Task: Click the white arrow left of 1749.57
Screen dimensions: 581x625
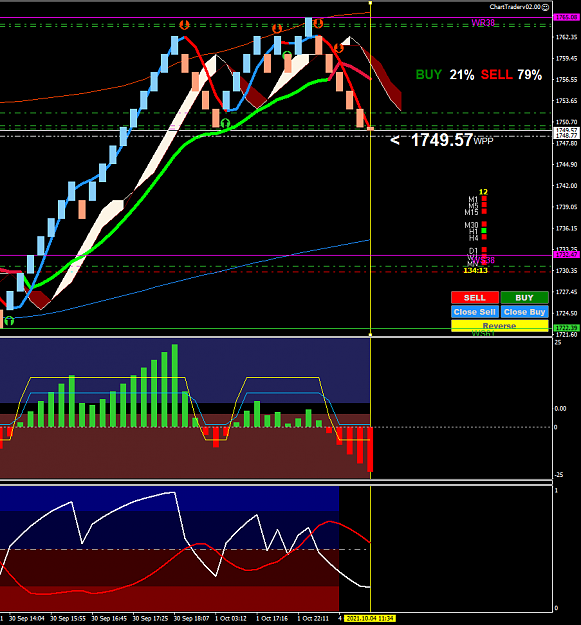Action: point(395,140)
